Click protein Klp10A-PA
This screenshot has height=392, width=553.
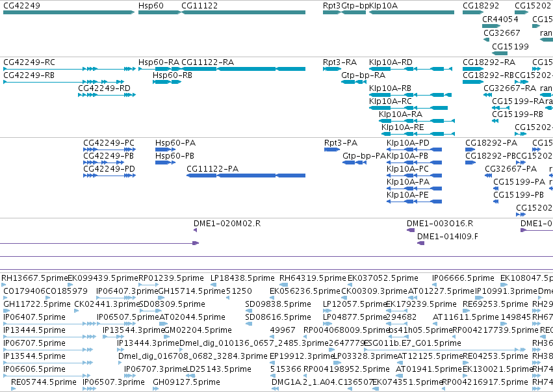(414, 189)
